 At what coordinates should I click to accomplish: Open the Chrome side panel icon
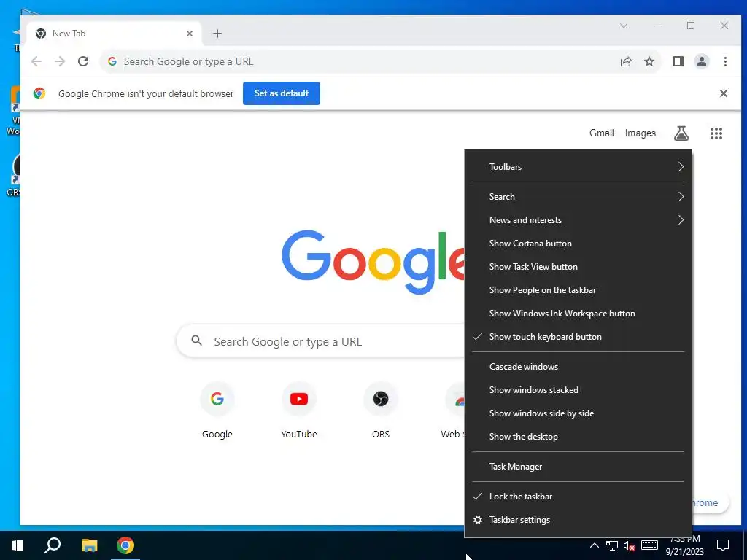[x=678, y=61]
